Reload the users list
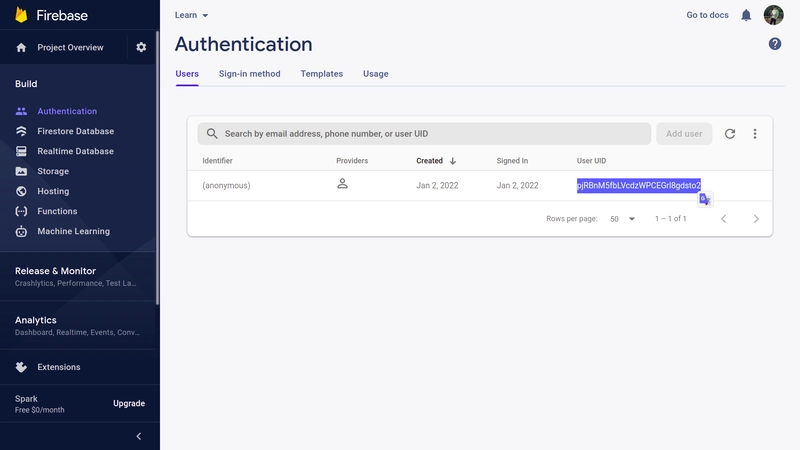This screenshot has width=800, height=450. click(x=730, y=134)
